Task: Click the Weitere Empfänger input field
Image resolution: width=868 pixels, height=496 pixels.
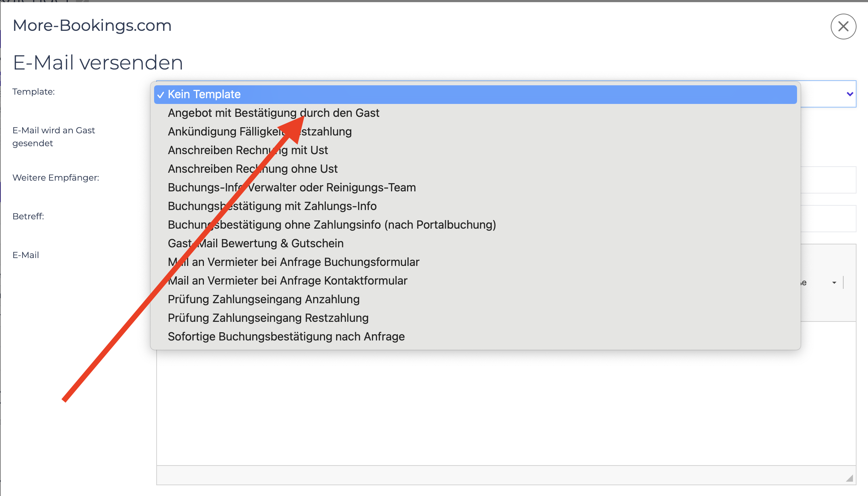Action: (828, 180)
